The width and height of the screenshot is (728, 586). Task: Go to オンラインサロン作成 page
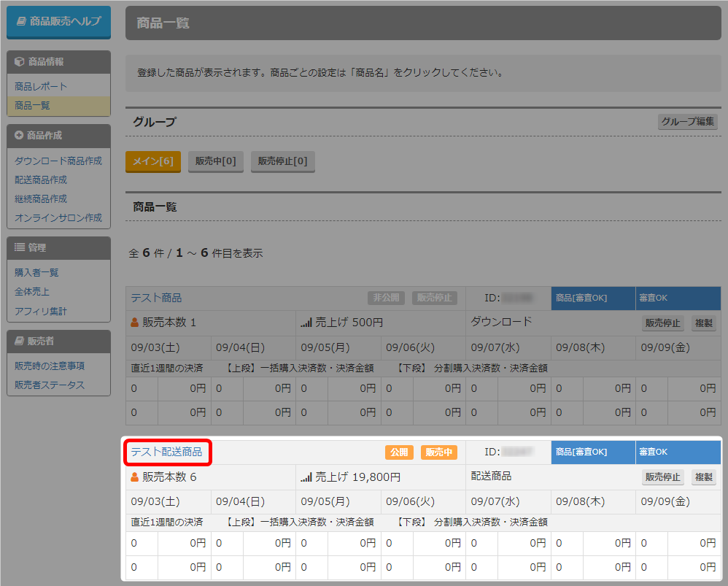coord(58,217)
